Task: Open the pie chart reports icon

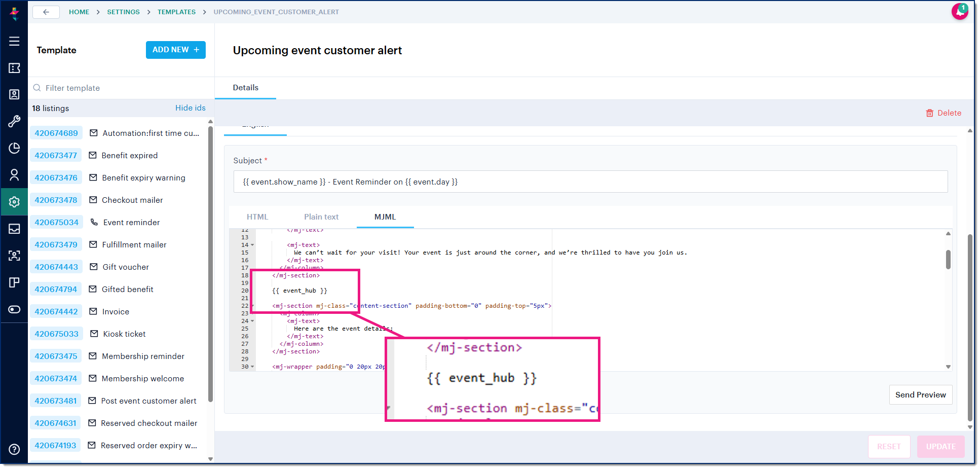Action: pos(14,148)
